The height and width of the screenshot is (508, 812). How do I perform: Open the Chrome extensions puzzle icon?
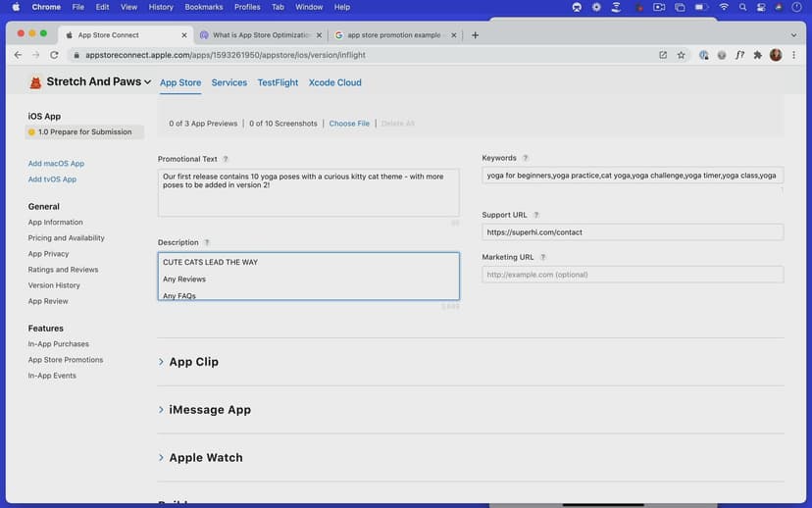[757, 55]
